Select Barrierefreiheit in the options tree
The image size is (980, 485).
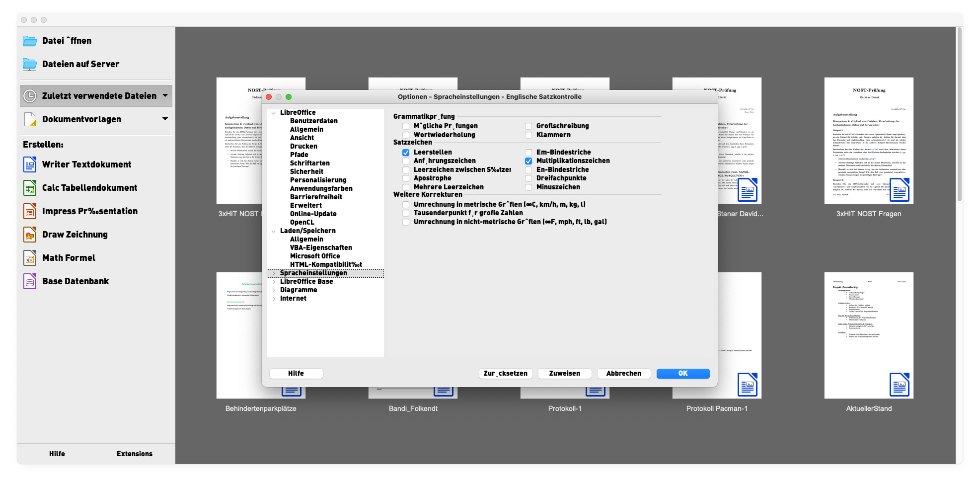click(x=316, y=197)
